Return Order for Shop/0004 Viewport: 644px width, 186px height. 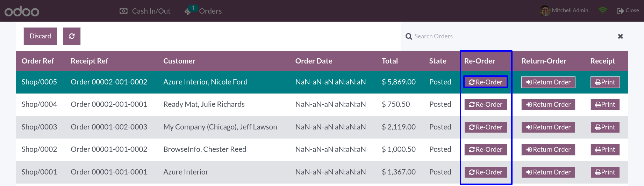coord(548,104)
